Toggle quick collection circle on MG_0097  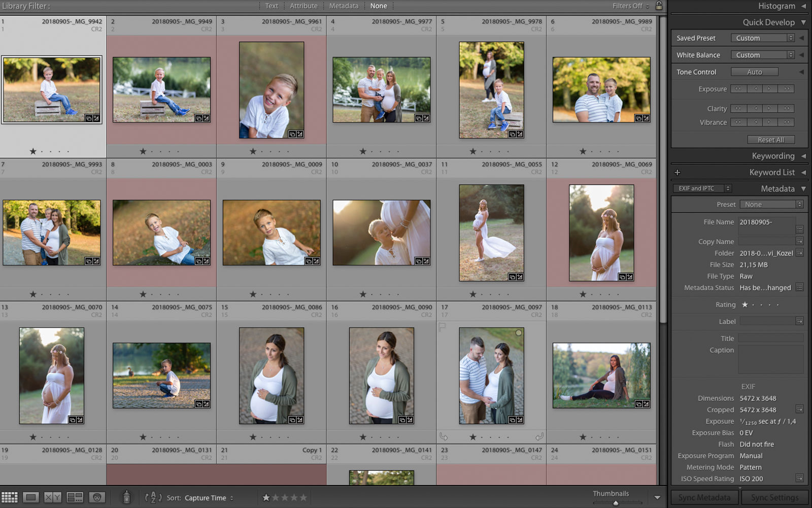tap(518, 333)
